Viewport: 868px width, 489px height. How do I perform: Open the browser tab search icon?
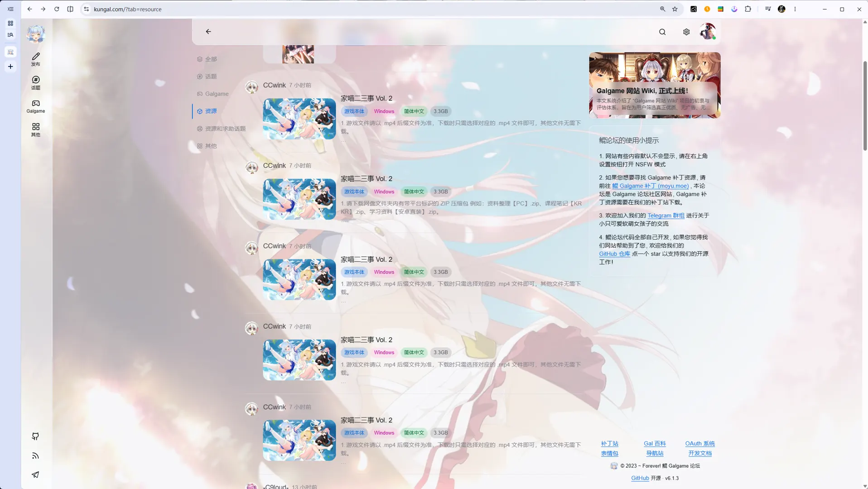[10, 35]
